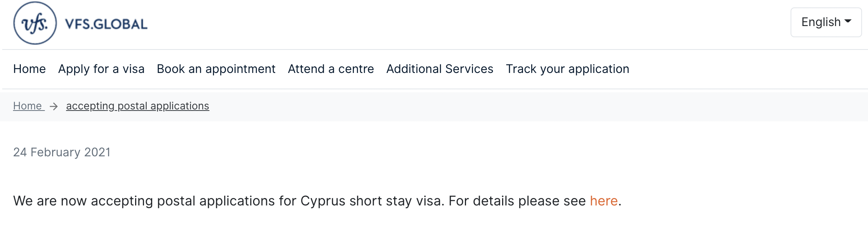Select Book an appointment
Image resolution: width=868 pixels, height=230 pixels.
216,69
